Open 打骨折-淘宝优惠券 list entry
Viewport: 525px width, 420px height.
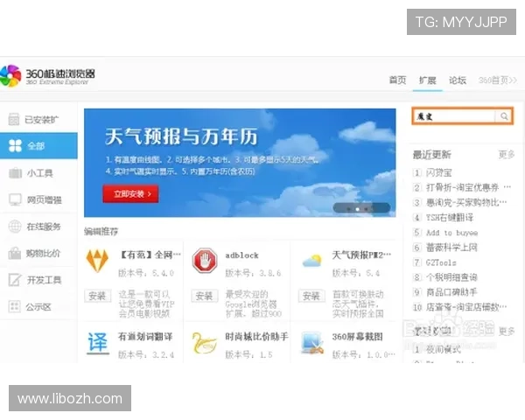pos(468,187)
